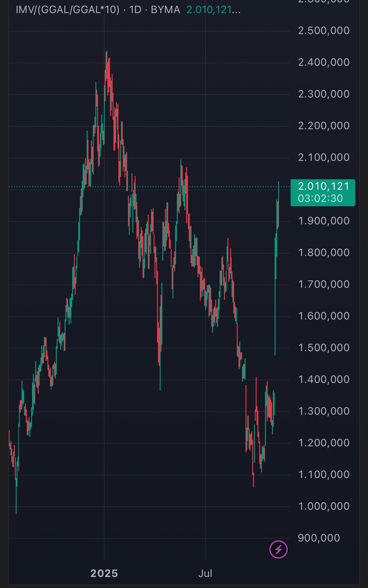The image size is (368, 588).
Task: Click the 1.100,000 price axis label
Action: click(324, 474)
